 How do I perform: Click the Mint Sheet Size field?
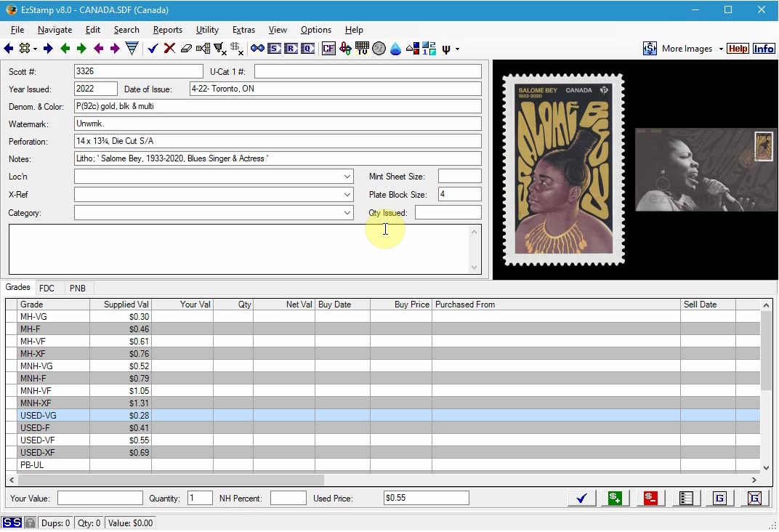pyautogui.click(x=459, y=177)
